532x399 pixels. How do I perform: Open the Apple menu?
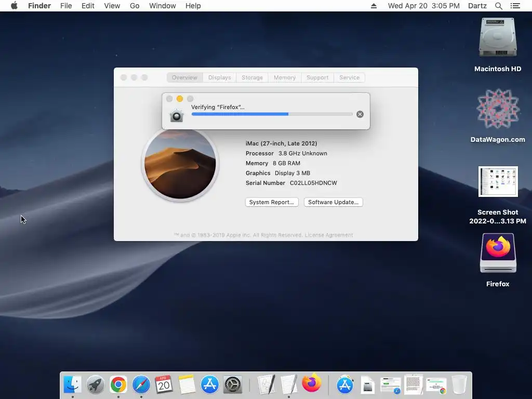tap(14, 6)
